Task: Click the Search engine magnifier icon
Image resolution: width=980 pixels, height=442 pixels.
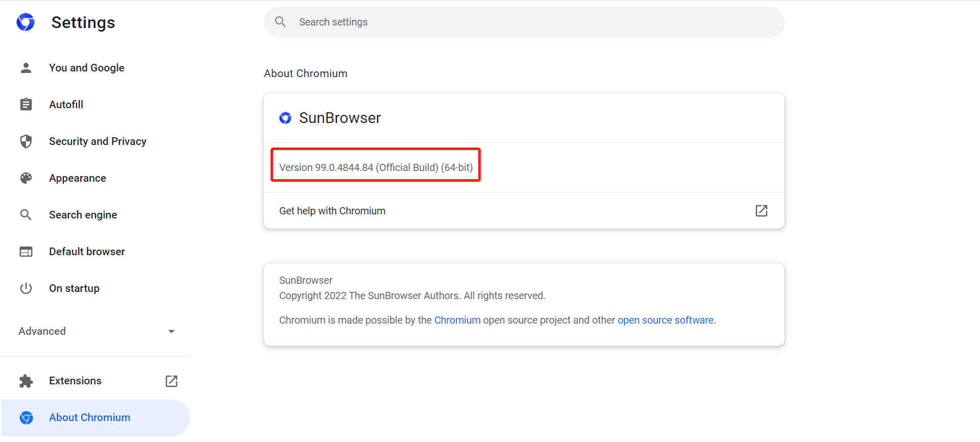Action: pos(26,215)
